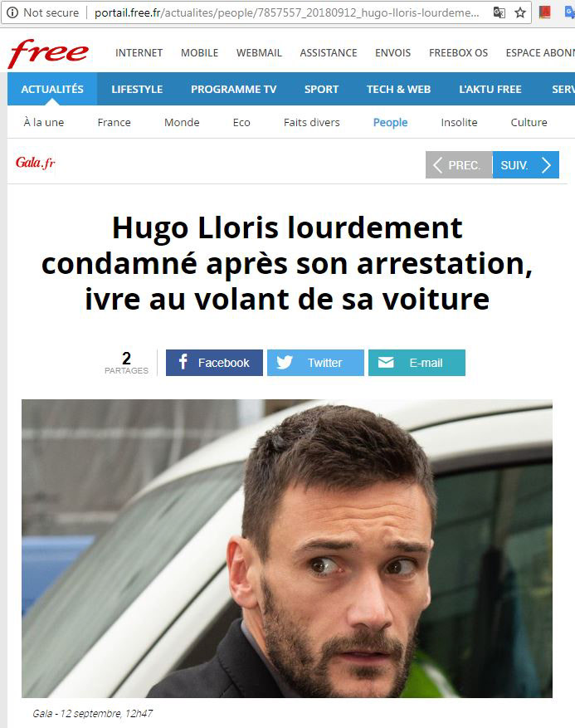Bookmark this page with the star icon

[520, 12]
